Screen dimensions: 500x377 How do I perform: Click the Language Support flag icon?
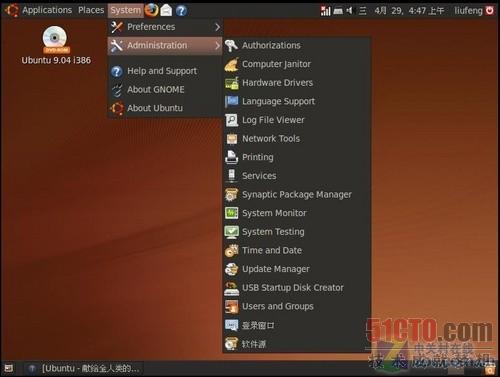(231, 101)
